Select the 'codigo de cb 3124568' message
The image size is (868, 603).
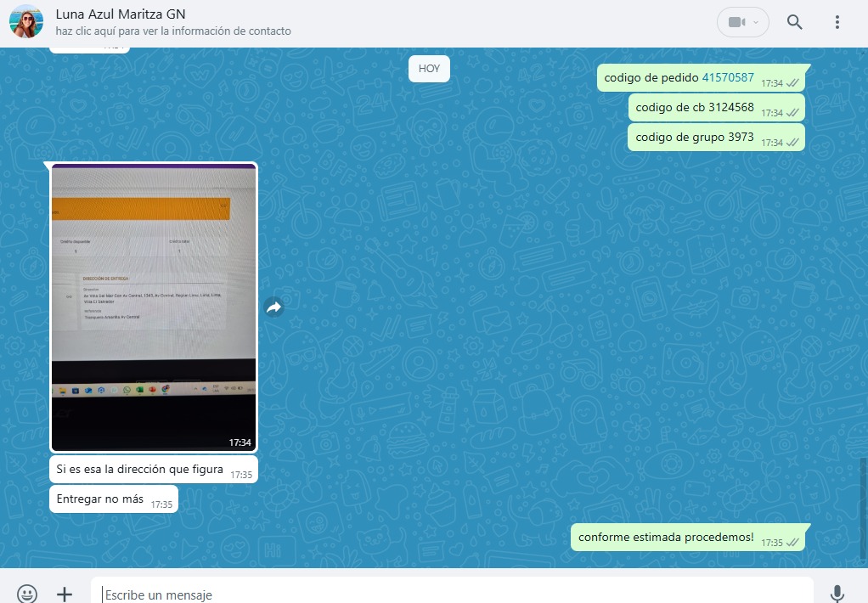(x=695, y=107)
